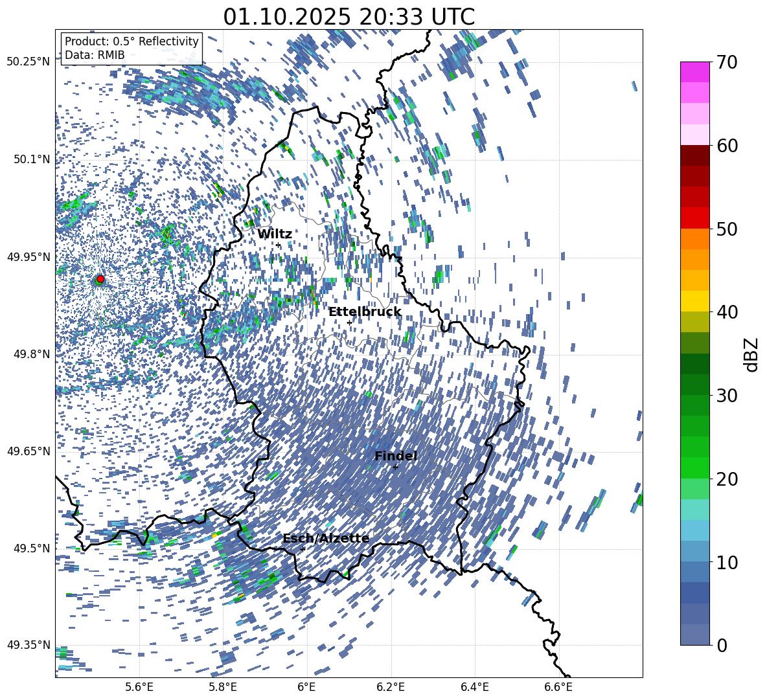767x700 pixels.
Task: Click the 50.1°N latitude label
Action: pos(31,159)
